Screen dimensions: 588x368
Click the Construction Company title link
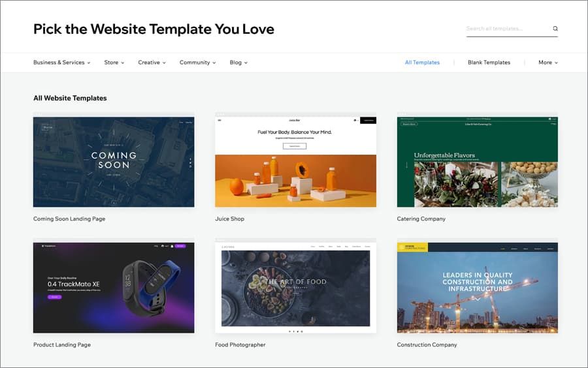click(x=427, y=345)
